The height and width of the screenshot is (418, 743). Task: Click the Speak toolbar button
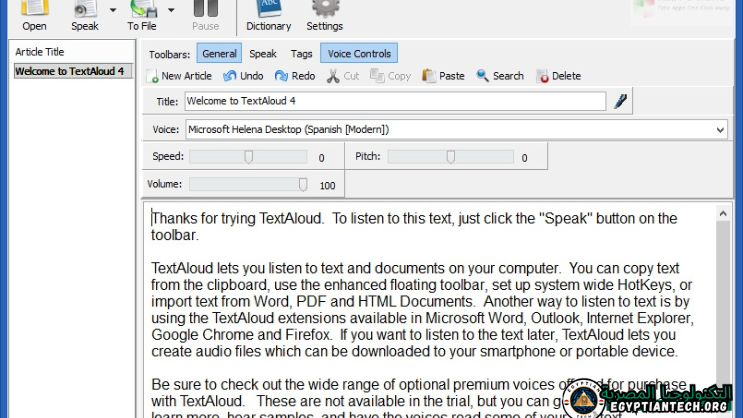click(x=85, y=16)
